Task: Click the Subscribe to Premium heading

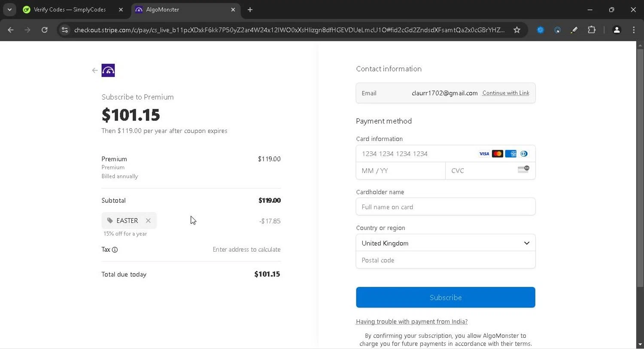Action: coord(137,97)
